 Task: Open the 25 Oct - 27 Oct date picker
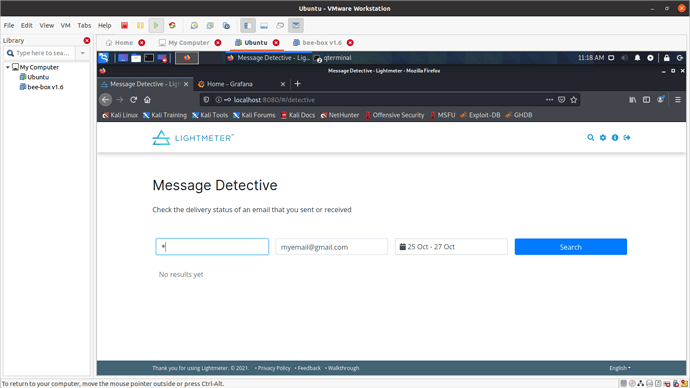point(451,247)
